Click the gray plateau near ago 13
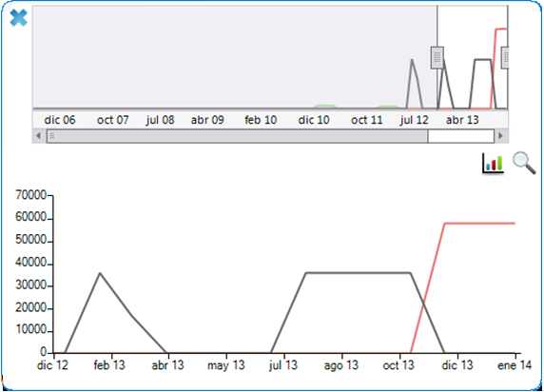The height and width of the screenshot is (392, 544). pyautogui.click(x=358, y=273)
